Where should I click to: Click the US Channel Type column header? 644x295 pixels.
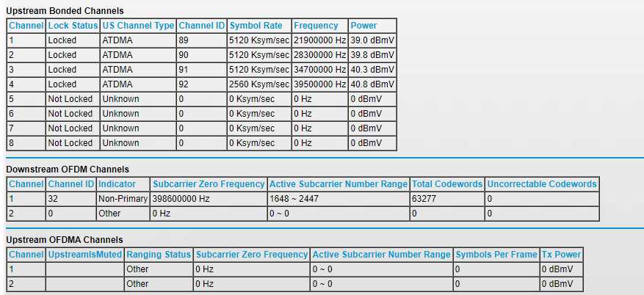tap(138, 26)
